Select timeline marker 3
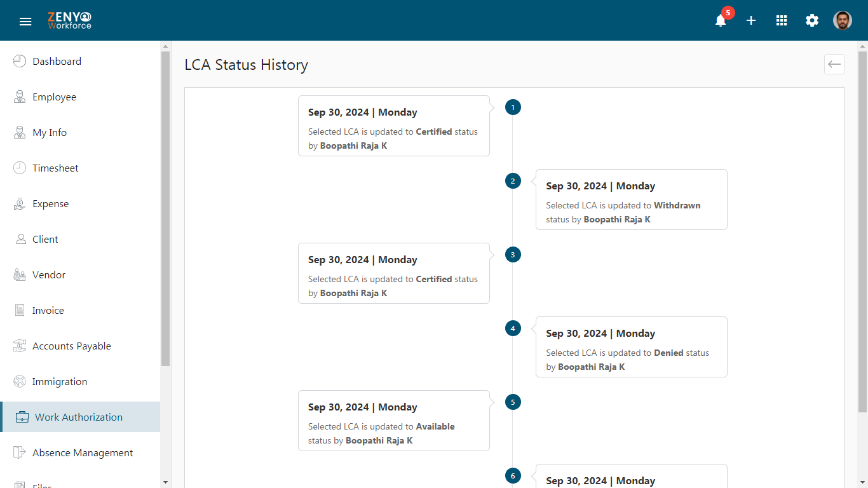 point(513,255)
